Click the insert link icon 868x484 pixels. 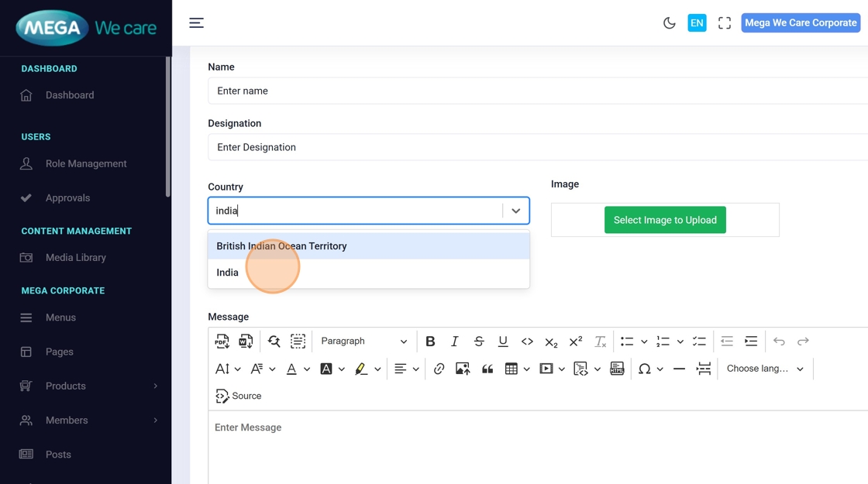pos(439,369)
